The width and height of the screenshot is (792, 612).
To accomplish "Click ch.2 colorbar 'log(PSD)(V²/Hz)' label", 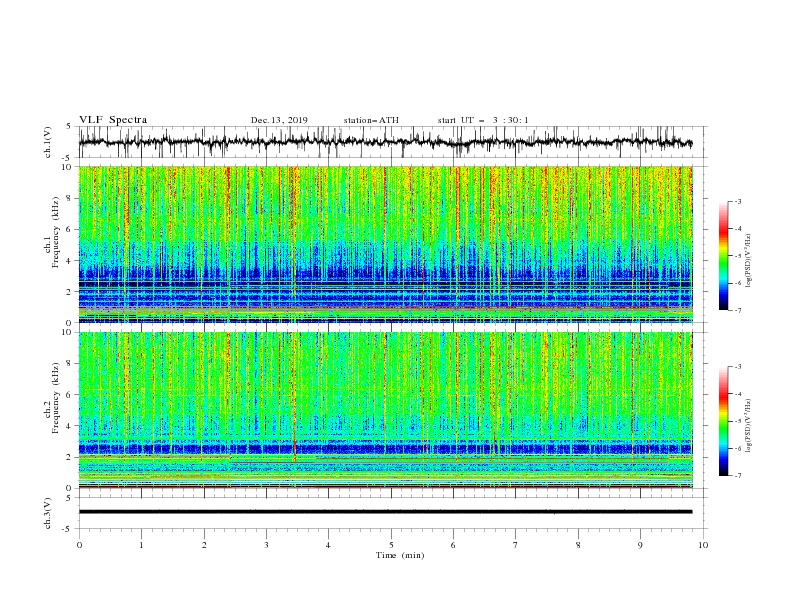I will tap(748, 426).
